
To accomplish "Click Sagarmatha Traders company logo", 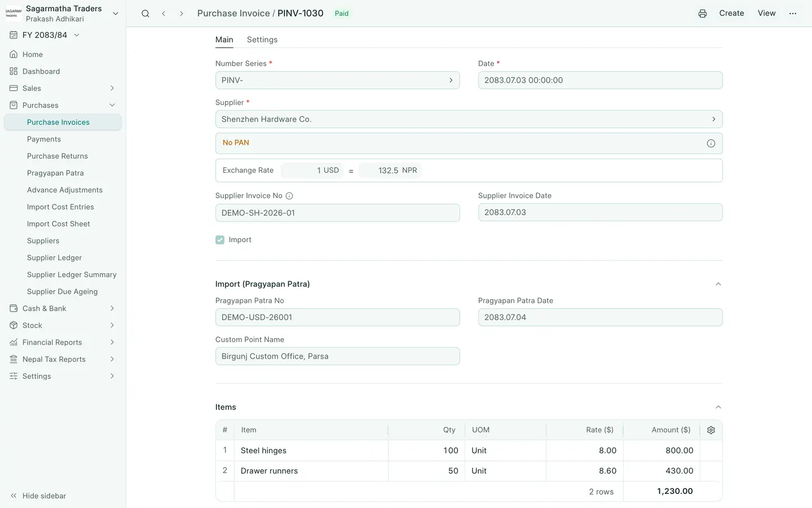I will [x=14, y=13].
